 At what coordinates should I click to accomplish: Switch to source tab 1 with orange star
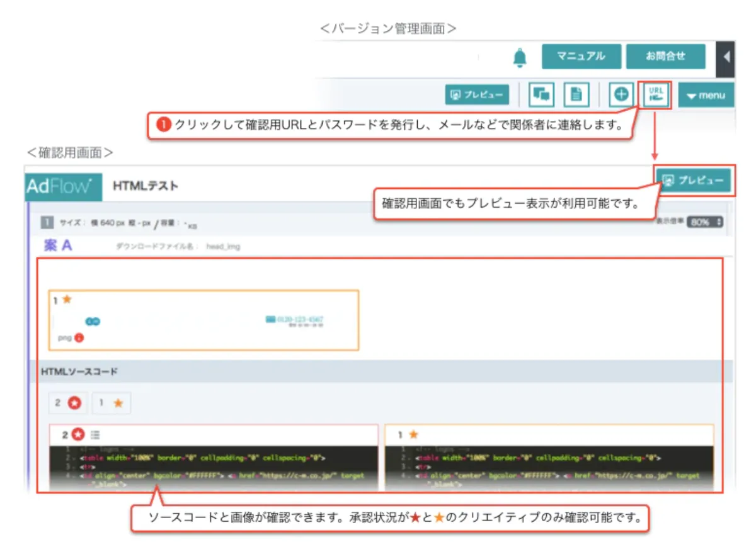[112, 404]
